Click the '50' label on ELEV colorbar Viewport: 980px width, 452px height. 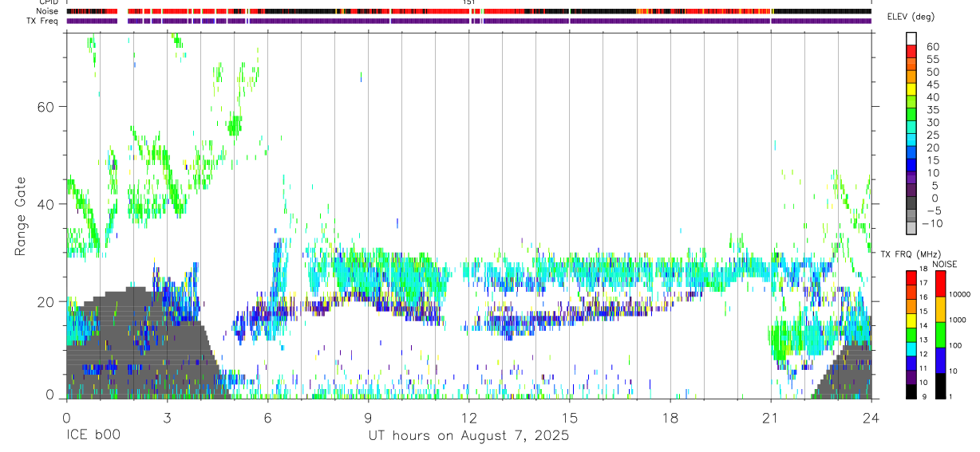pyautogui.click(x=932, y=73)
